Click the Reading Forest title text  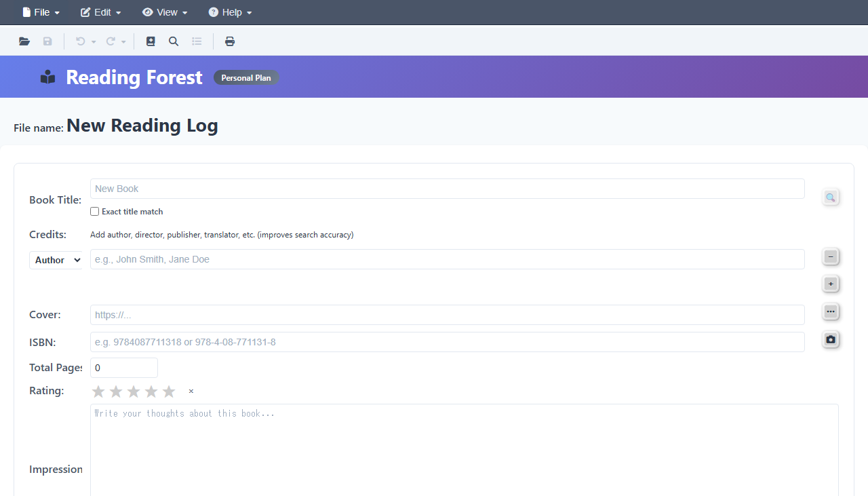point(134,77)
